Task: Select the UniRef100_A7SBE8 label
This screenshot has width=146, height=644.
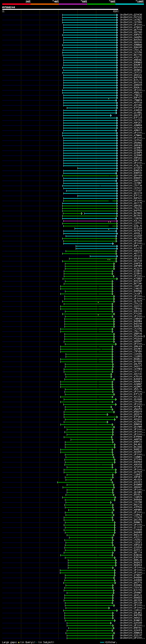Action: (x=131, y=278)
